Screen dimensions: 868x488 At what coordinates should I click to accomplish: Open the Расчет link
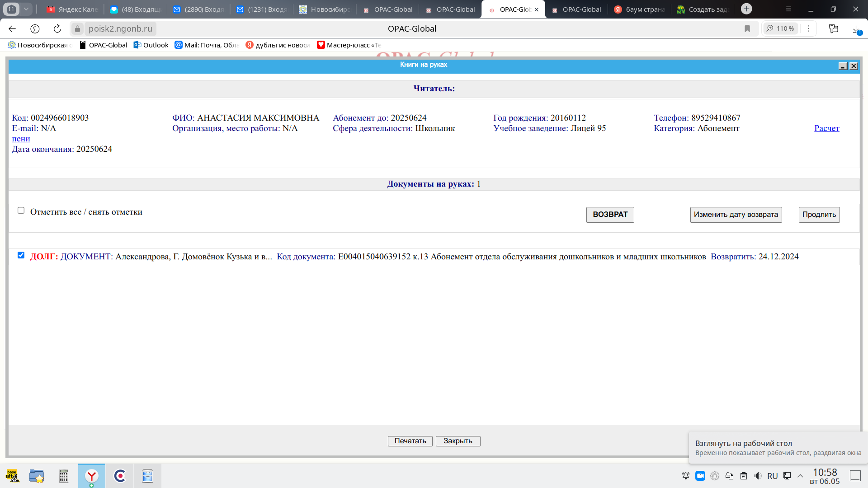click(x=826, y=128)
